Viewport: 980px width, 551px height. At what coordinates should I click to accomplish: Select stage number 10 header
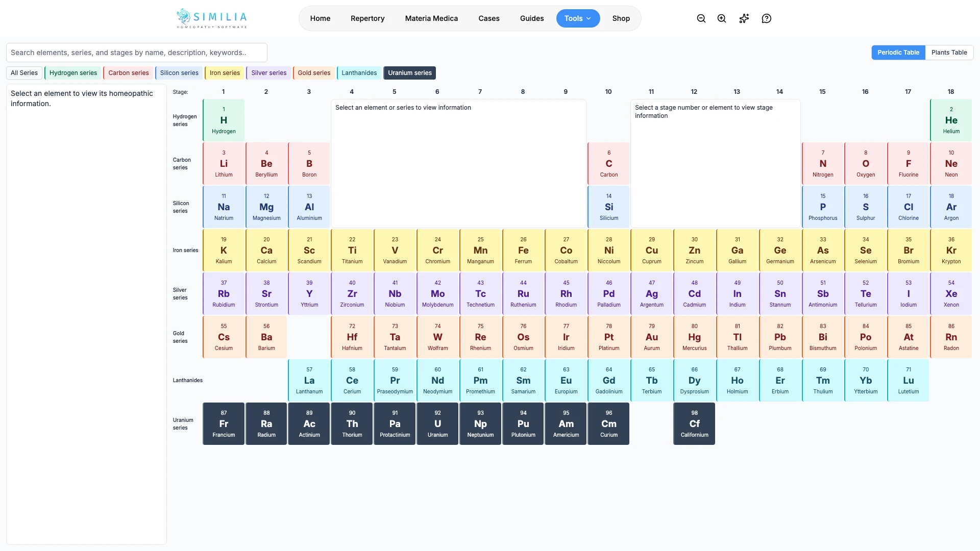pyautogui.click(x=608, y=92)
